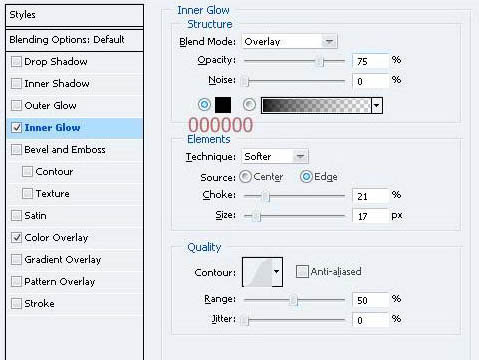Enable the Satin checkbox
This screenshot has width=479, height=360.
pyautogui.click(x=16, y=215)
